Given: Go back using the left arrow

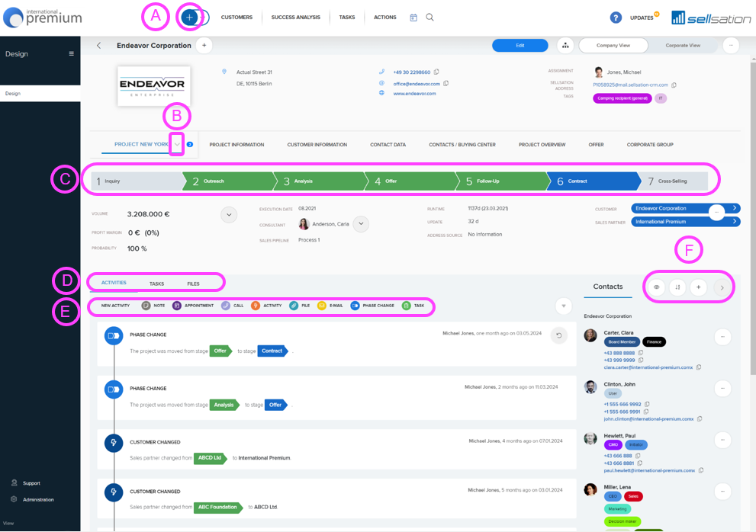Looking at the screenshot, I should (99, 45).
